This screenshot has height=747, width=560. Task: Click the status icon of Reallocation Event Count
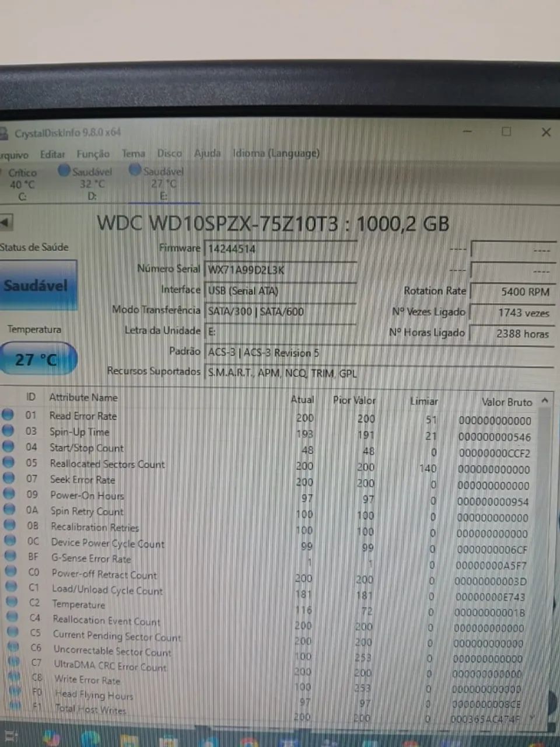13,617
